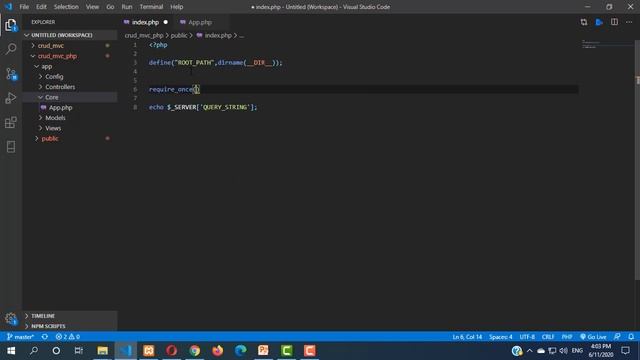Open the taskbar clock showing 4:03 PM
The width and height of the screenshot is (640, 360).
(601, 351)
